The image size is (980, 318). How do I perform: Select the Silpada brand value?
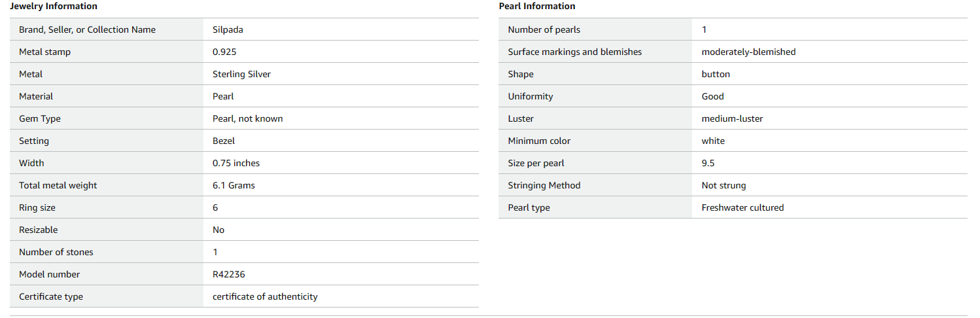coord(228,29)
